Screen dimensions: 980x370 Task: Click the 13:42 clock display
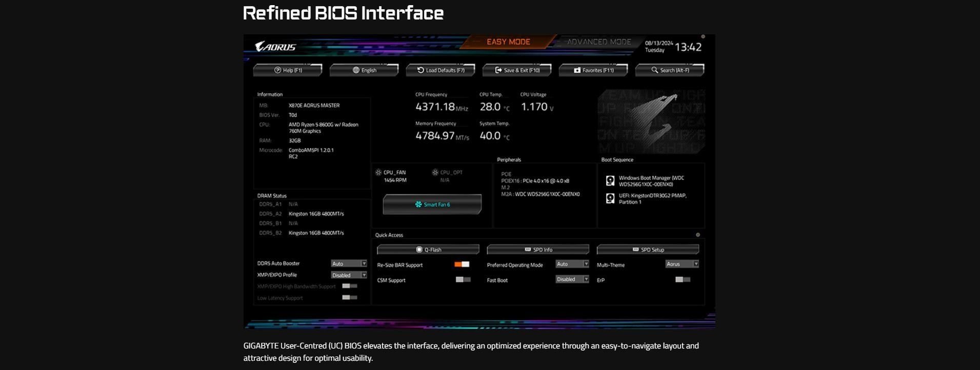[x=688, y=47]
